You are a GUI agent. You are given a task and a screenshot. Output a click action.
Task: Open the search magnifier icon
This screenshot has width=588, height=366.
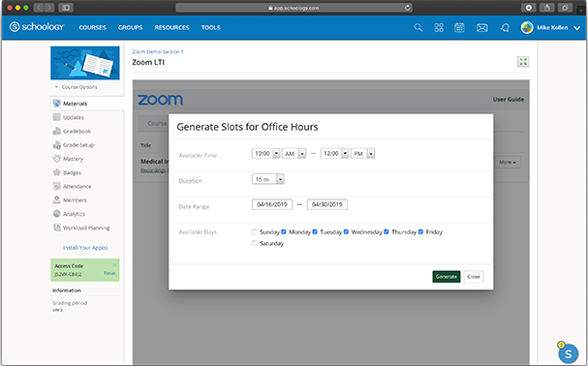point(418,27)
